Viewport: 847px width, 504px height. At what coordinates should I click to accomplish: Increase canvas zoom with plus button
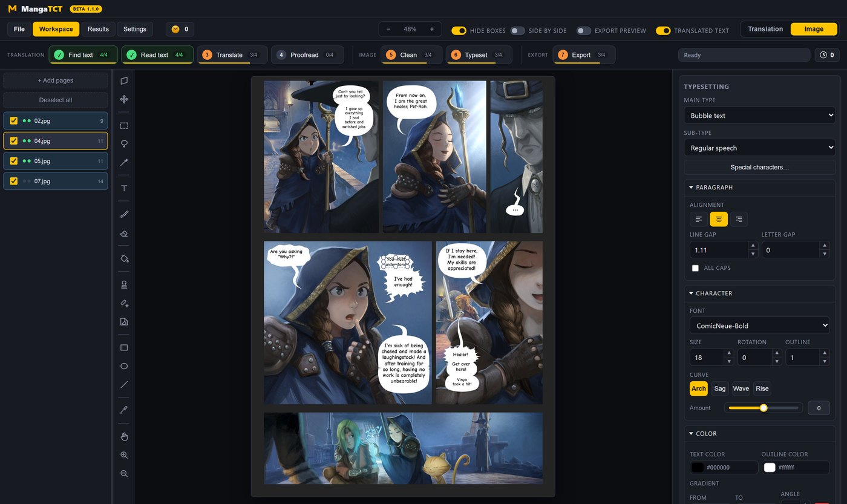(431, 29)
